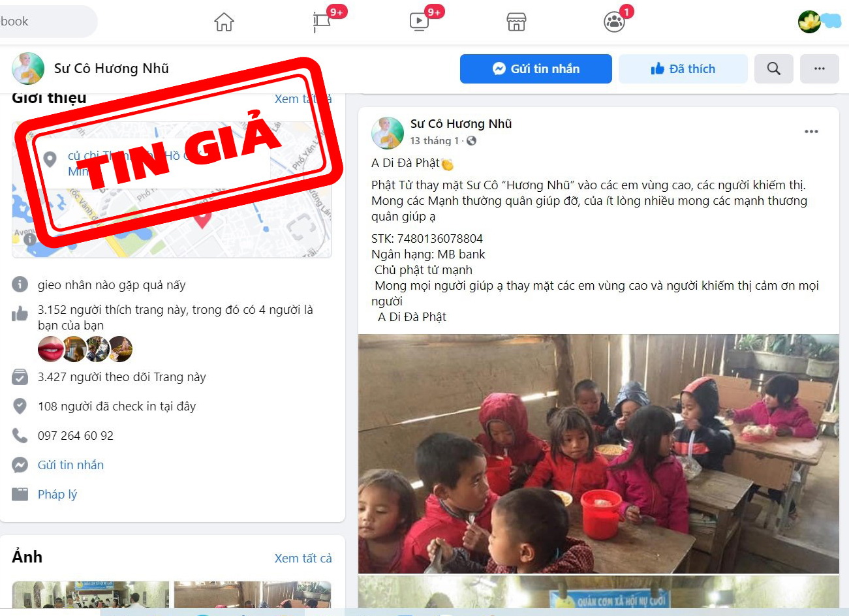The image size is (849, 616).
Task: Go to Facebook Home icon
Action: coord(224,22)
